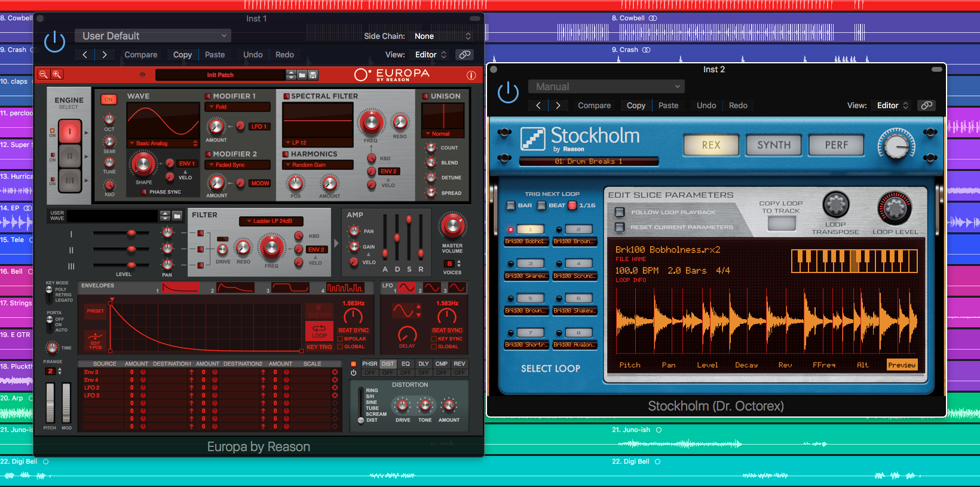
Task: Select Engine II in Europa
Action: click(69, 156)
